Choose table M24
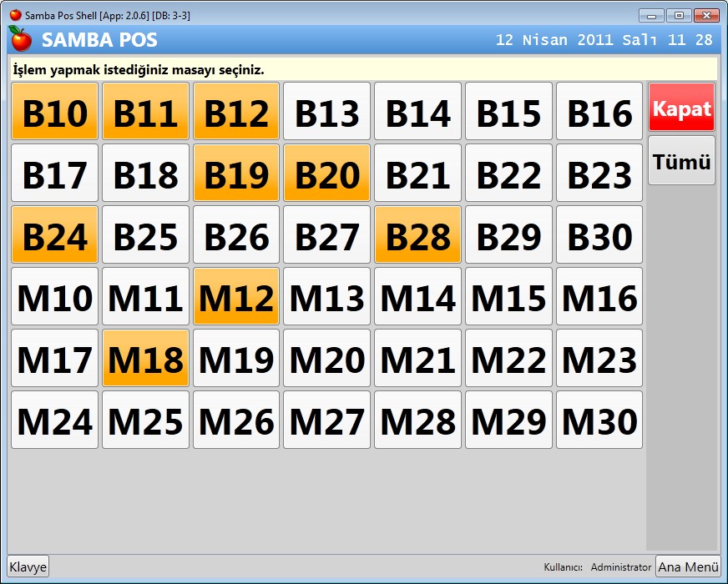 pyautogui.click(x=55, y=420)
